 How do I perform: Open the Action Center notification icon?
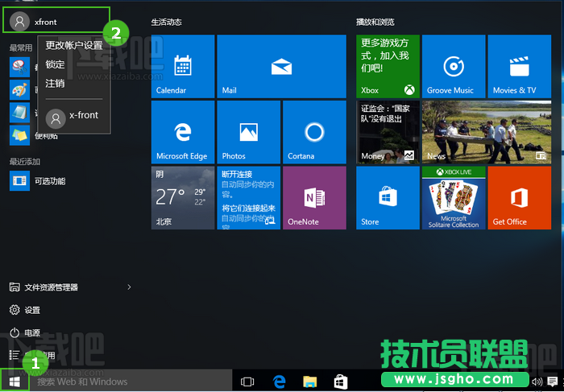[x=552, y=382]
